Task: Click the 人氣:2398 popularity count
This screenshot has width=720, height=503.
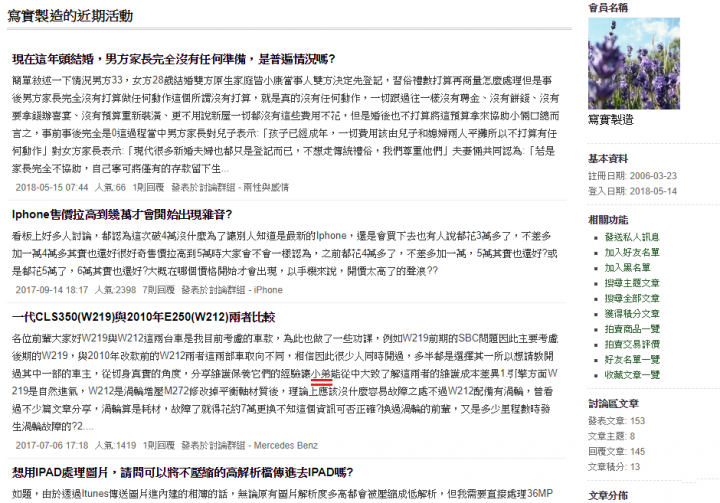Action: pos(115,290)
